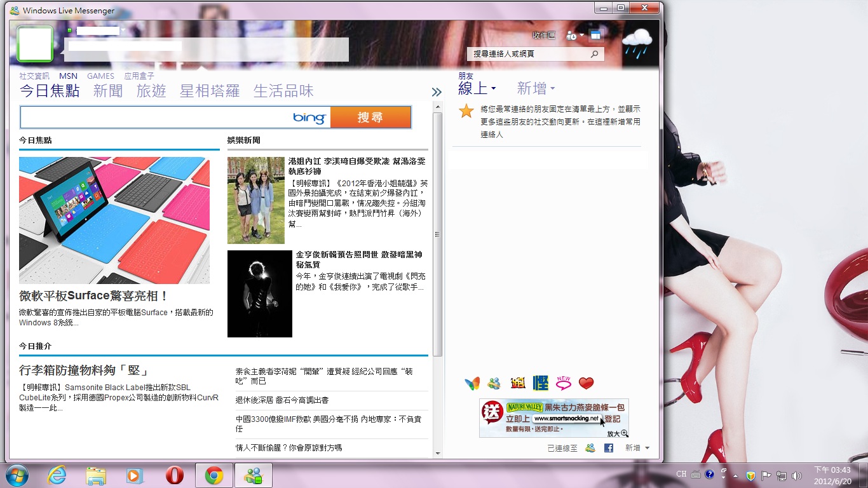Open the 收件匣 inbox link
Viewport: 868px width, 488px height.
click(543, 36)
